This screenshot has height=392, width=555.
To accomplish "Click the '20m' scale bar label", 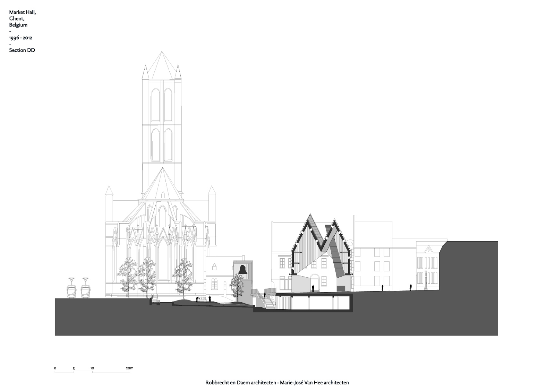I will [129, 368].
